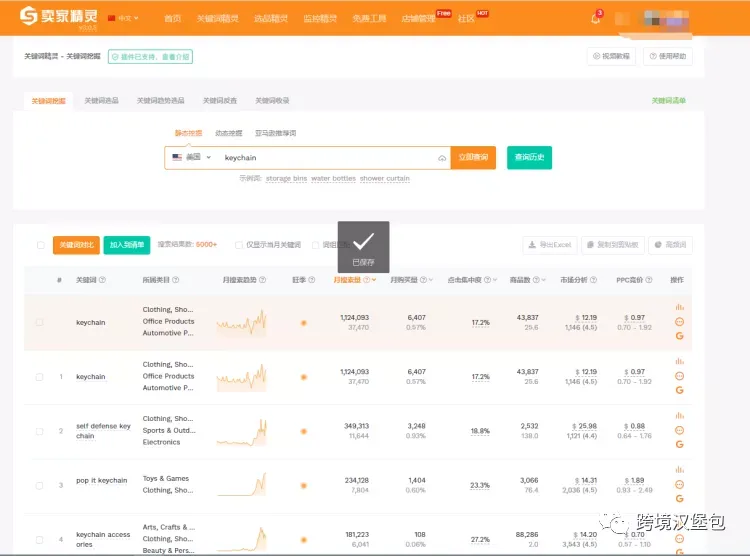750x556 pixels.
Task: Click search trend sparkline for pop it keychain
Action: point(242,484)
